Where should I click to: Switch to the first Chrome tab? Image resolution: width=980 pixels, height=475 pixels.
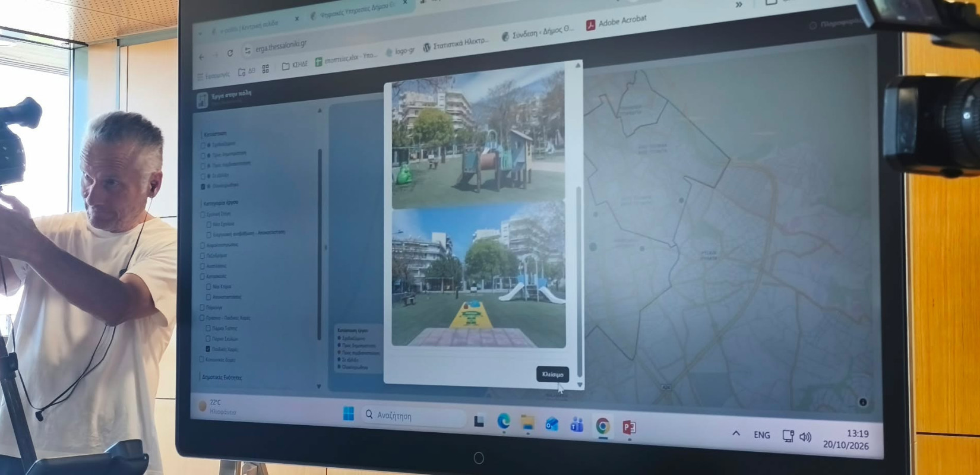(x=254, y=27)
